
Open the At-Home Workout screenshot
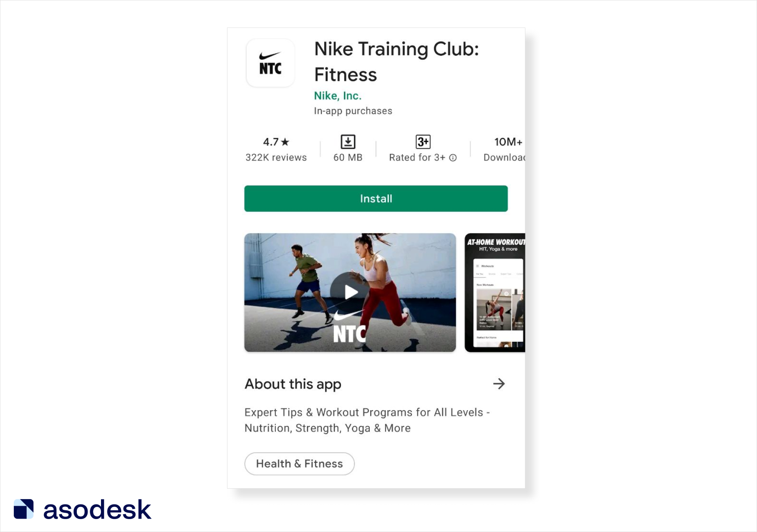pyautogui.click(x=495, y=292)
